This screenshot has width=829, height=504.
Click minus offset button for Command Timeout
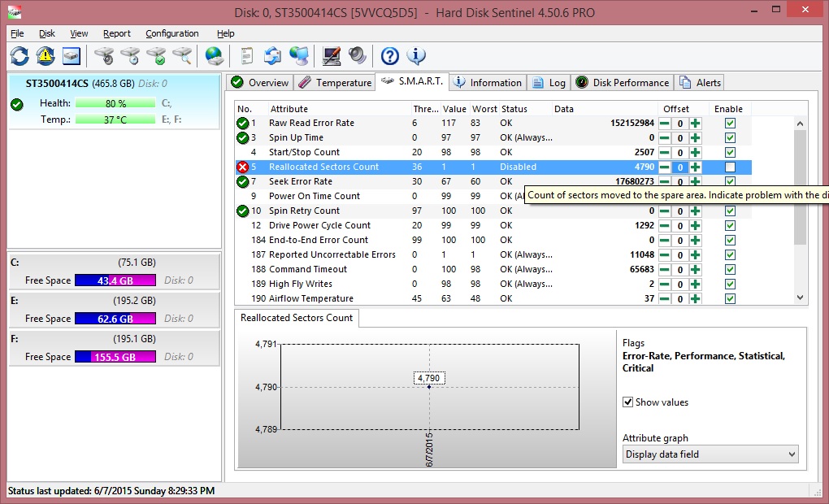tap(665, 270)
